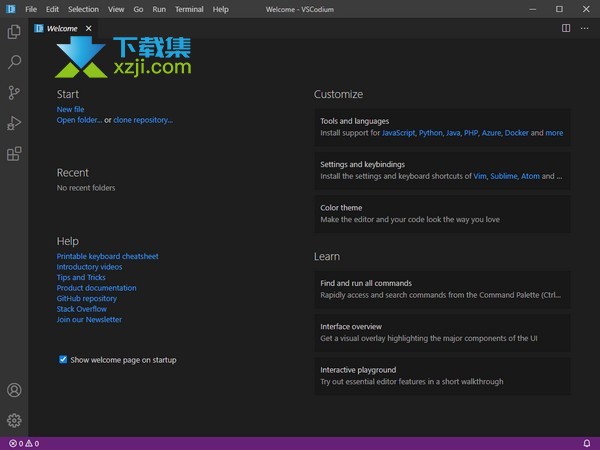Image resolution: width=600 pixels, height=450 pixels.
Task: Install Java support link
Action: coord(453,133)
